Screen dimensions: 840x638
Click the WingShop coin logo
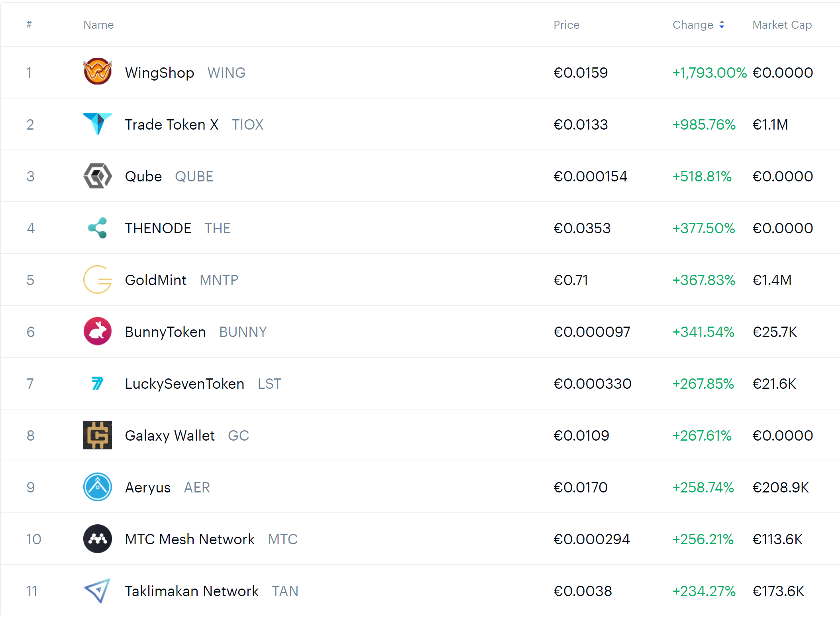98,72
